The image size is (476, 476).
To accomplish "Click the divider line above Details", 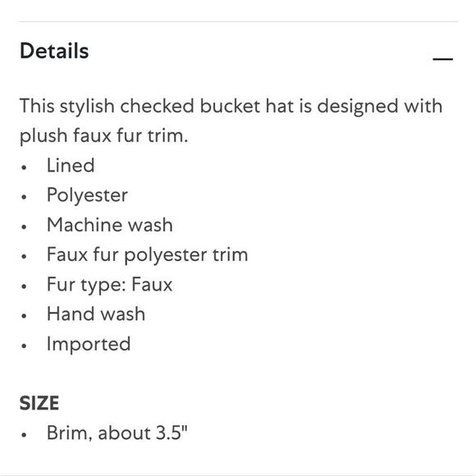I will 238,21.
